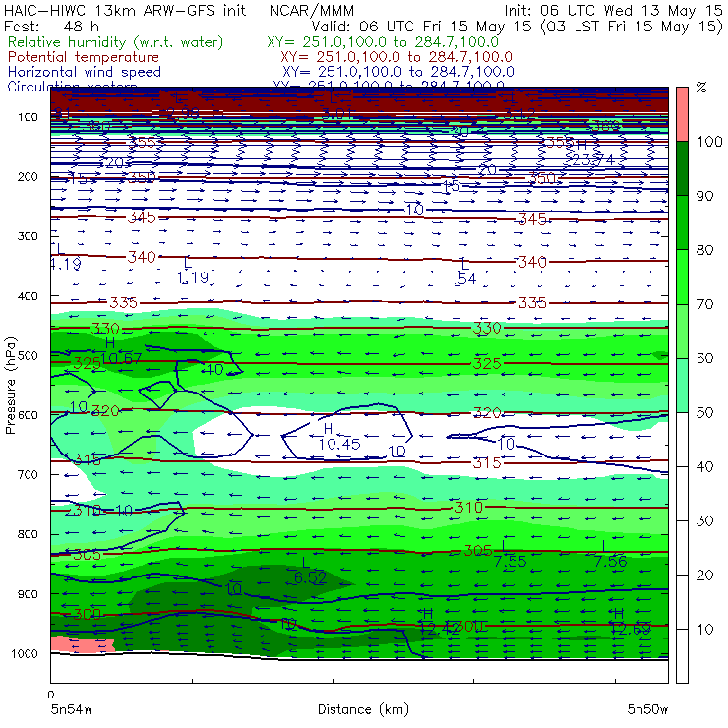Click the '5n54w' start location label
This screenshot has height=728, width=728.
pyautogui.click(x=72, y=710)
